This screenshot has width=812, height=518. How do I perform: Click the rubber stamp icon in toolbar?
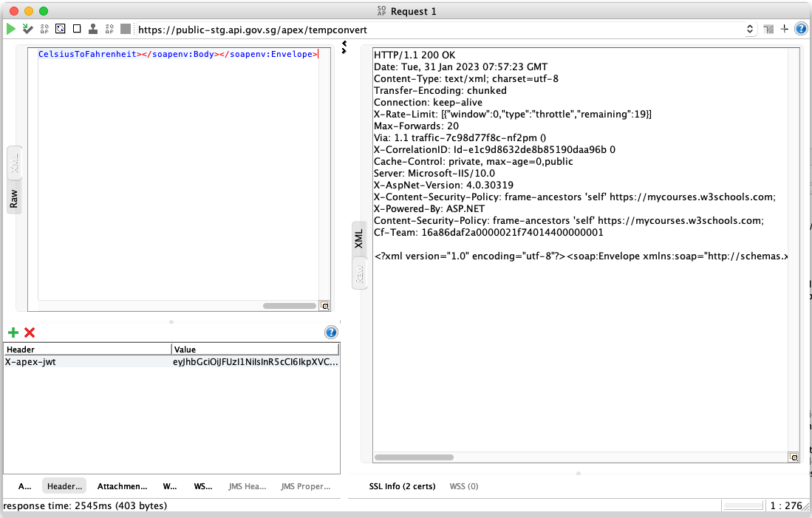point(93,29)
